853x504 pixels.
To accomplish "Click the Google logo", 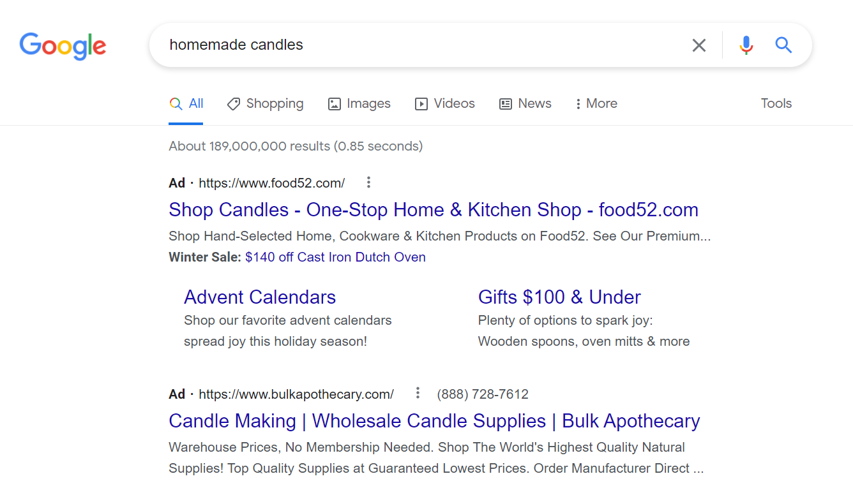I will pyautogui.click(x=63, y=45).
